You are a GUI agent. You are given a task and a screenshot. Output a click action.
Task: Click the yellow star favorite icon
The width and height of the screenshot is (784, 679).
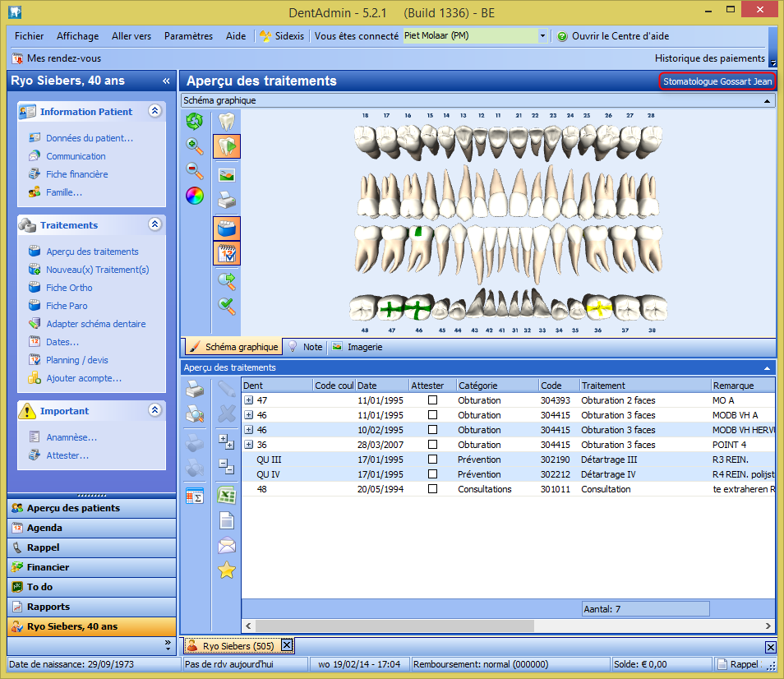click(226, 570)
